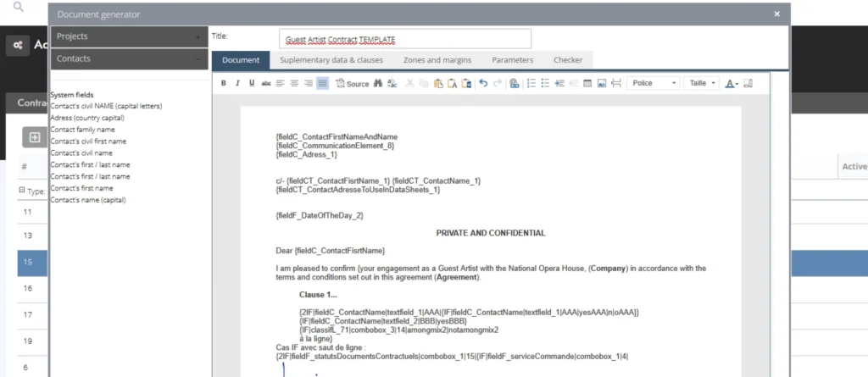Open the Zones and margins tab

pos(437,60)
